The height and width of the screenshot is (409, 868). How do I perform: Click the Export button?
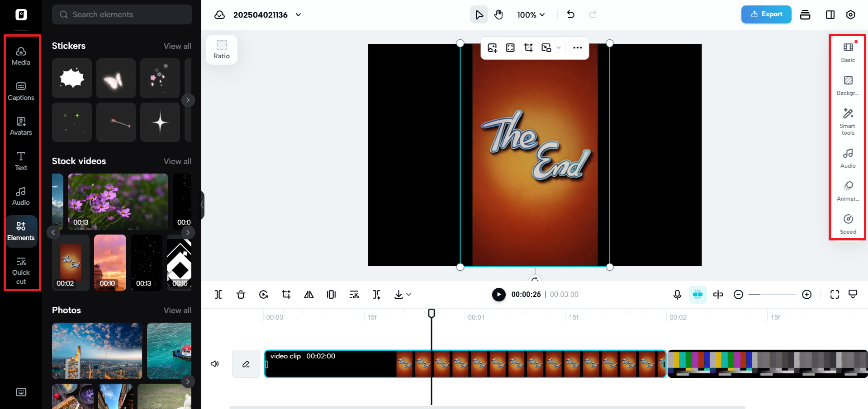click(x=766, y=14)
